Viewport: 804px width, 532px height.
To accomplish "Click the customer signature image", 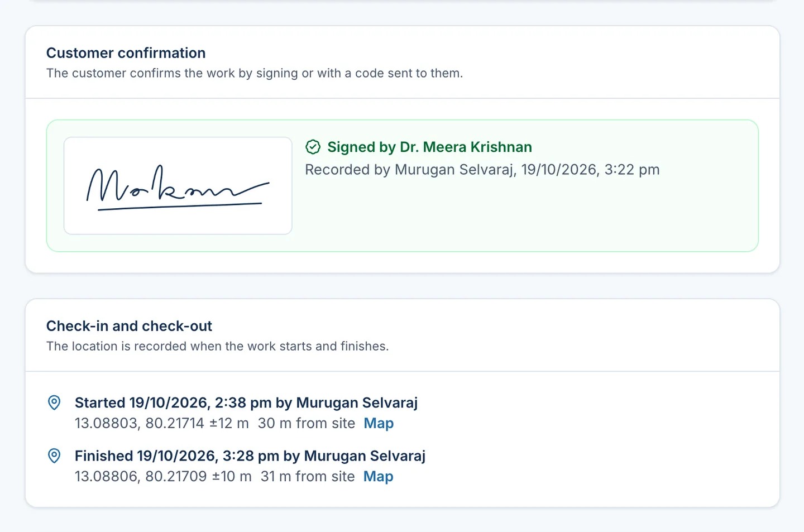I will pyautogui.click(x=178, y=186).
